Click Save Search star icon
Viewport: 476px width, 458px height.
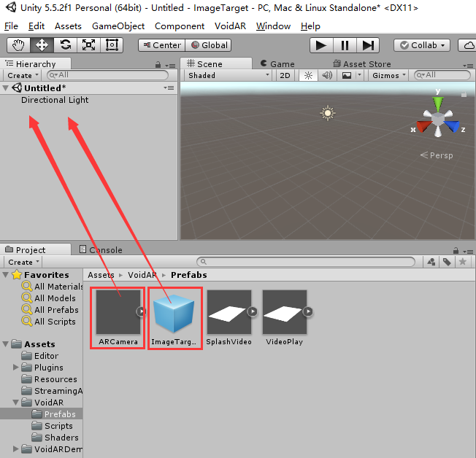point(463,262)
